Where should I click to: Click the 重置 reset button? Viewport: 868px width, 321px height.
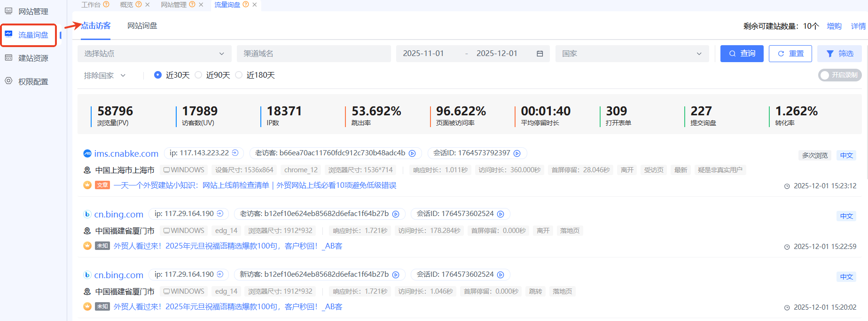(x=790, y=54)
